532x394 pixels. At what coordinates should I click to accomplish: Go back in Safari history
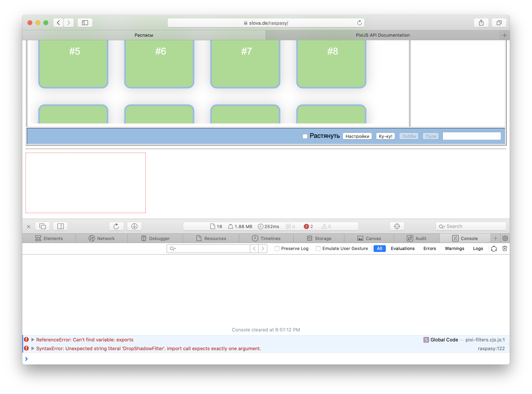tap(58, 23)
